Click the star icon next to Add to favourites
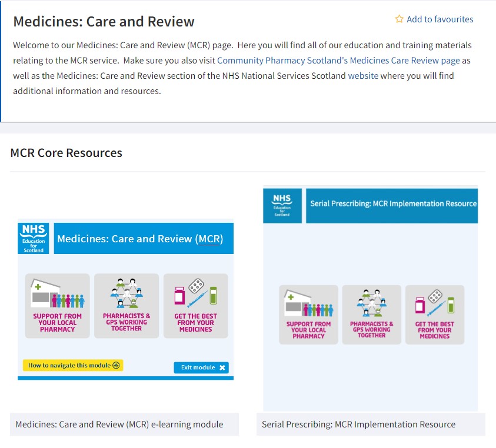Image resolution: width=496 pixels, height=448 pixels. [398, 19]
